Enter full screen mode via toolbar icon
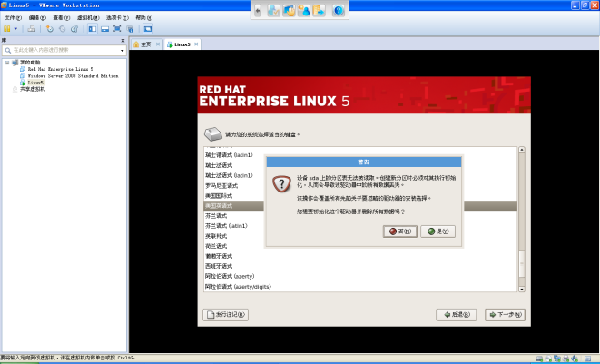The width and height of the screenshot is (600, 364). click(117, 29)
